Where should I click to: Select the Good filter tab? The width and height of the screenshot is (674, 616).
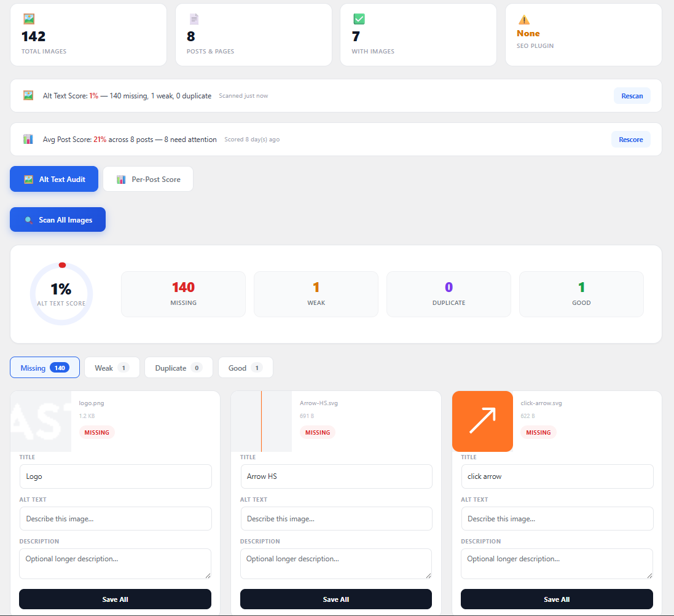pos(245,368)
